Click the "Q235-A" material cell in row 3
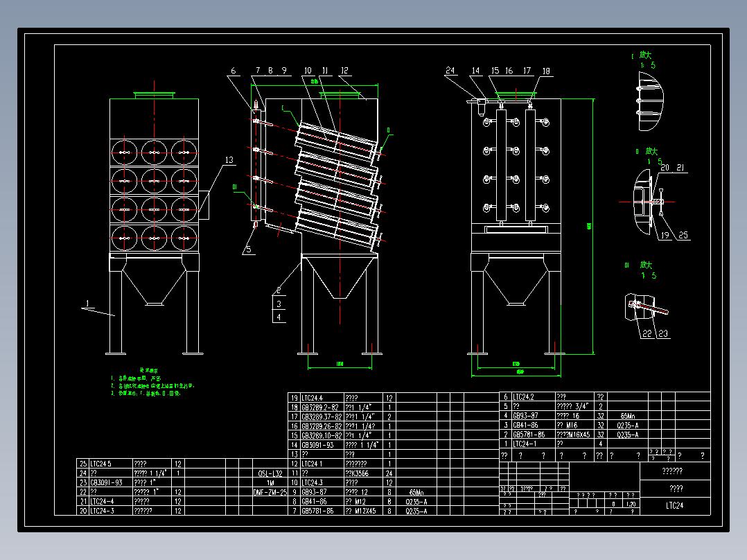 627,425
